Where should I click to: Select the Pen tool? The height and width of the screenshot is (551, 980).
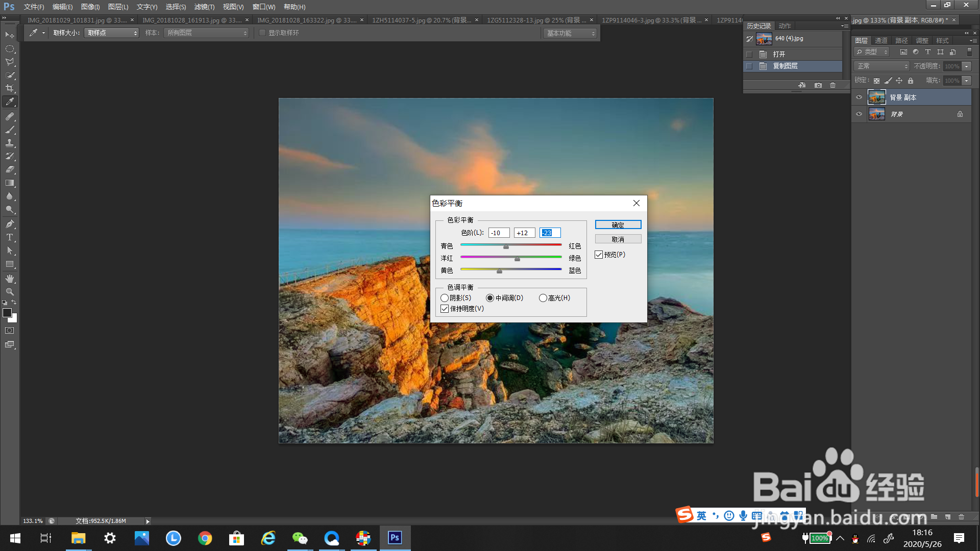(10, 224)
